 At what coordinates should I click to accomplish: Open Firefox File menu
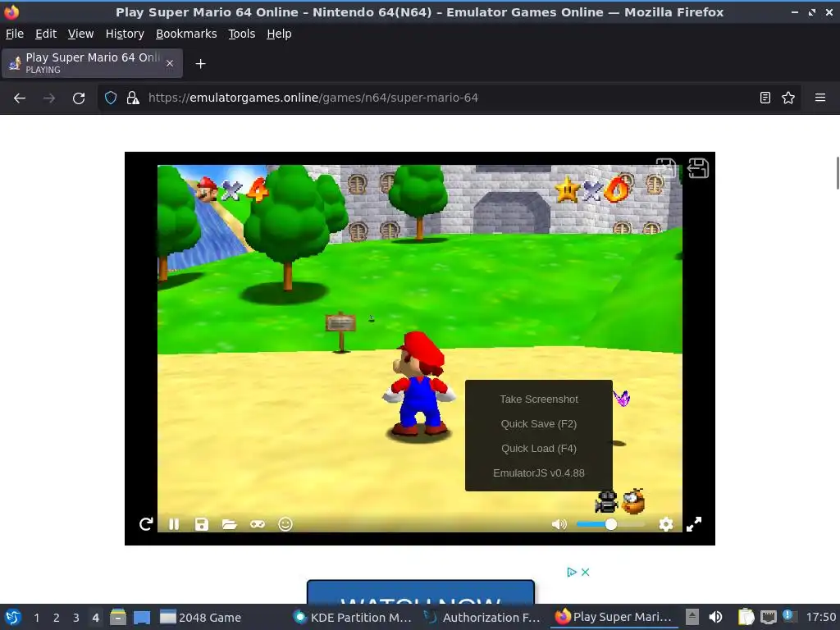[15, 34]
